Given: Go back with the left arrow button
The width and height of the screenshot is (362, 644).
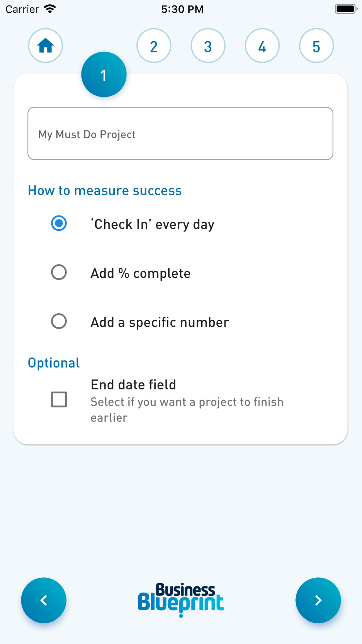Looking at the screenshot, I should [x=44, y=600].
